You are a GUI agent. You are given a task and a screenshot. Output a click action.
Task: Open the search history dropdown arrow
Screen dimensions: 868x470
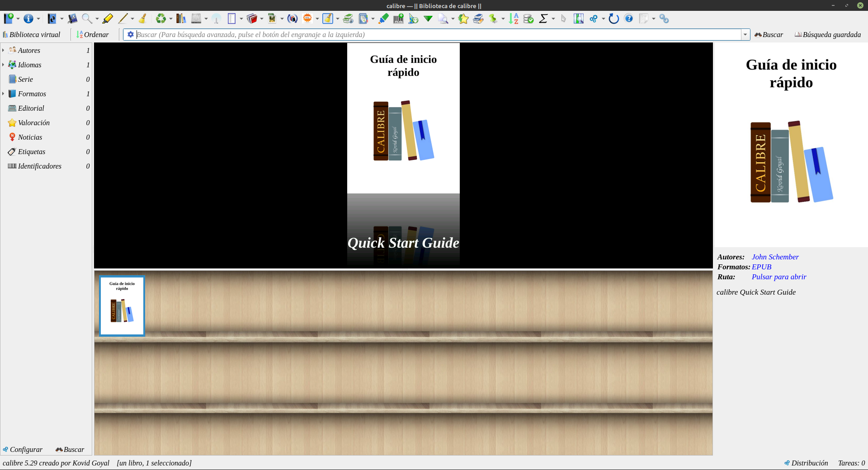point(745,34)
